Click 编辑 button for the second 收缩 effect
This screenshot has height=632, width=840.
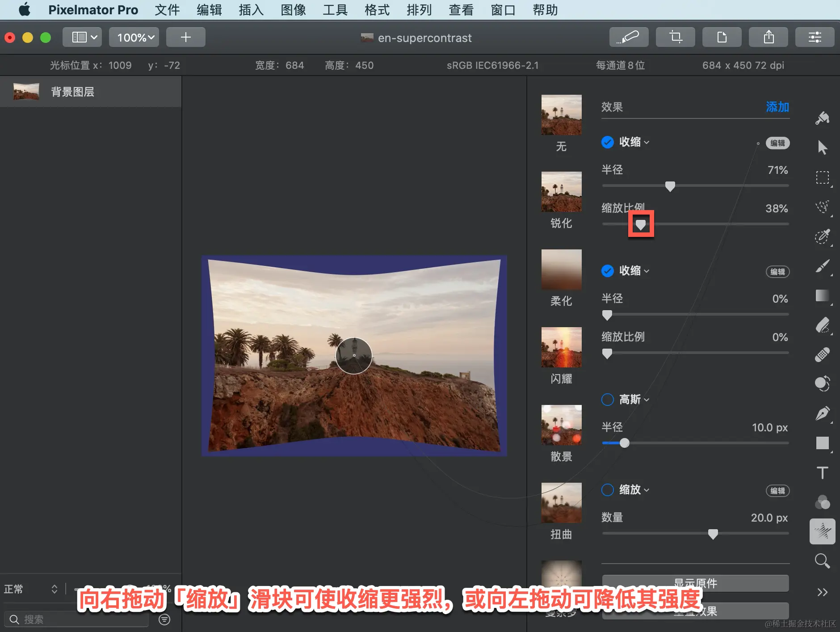click(x=778, y=272)
